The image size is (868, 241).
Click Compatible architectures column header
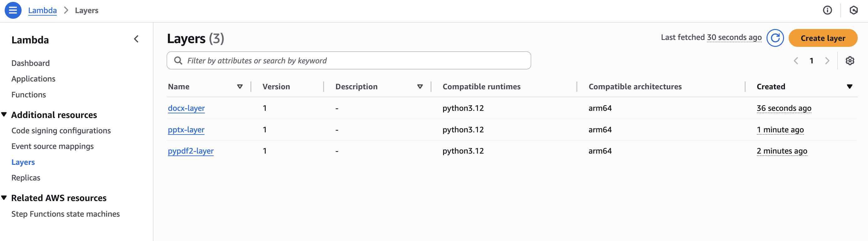635,86
